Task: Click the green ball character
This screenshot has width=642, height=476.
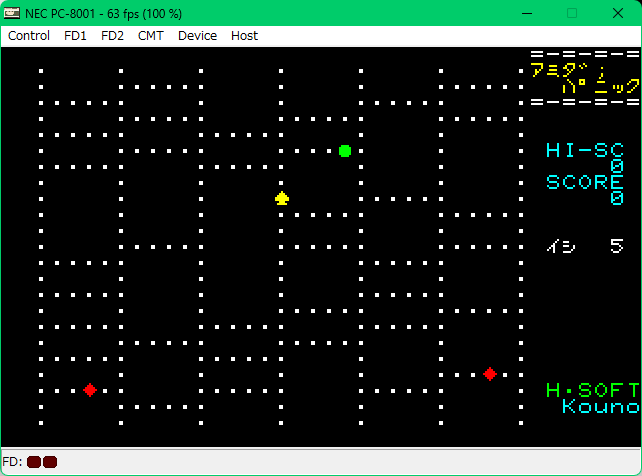Action: tap(345, 151)
